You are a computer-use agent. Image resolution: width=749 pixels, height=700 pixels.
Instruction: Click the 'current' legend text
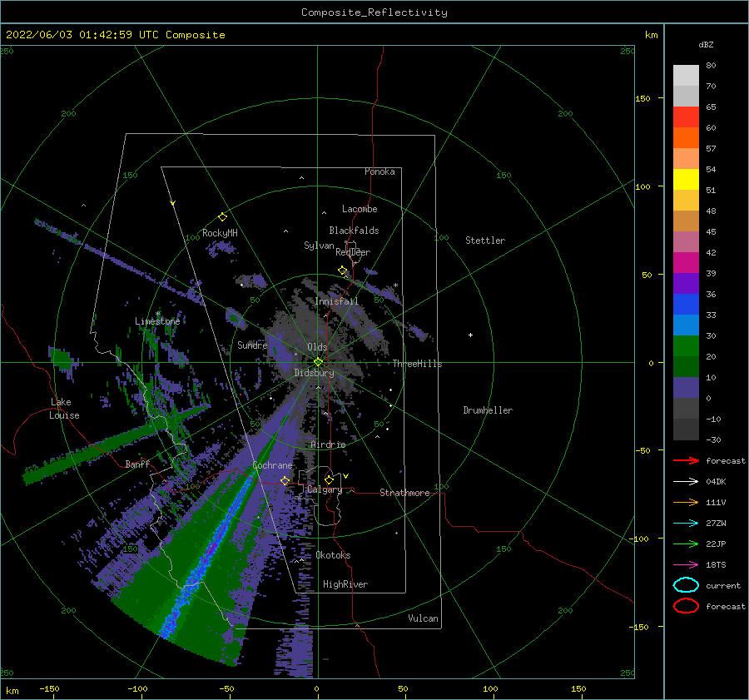pyautogui.click(x=723, y=586)
